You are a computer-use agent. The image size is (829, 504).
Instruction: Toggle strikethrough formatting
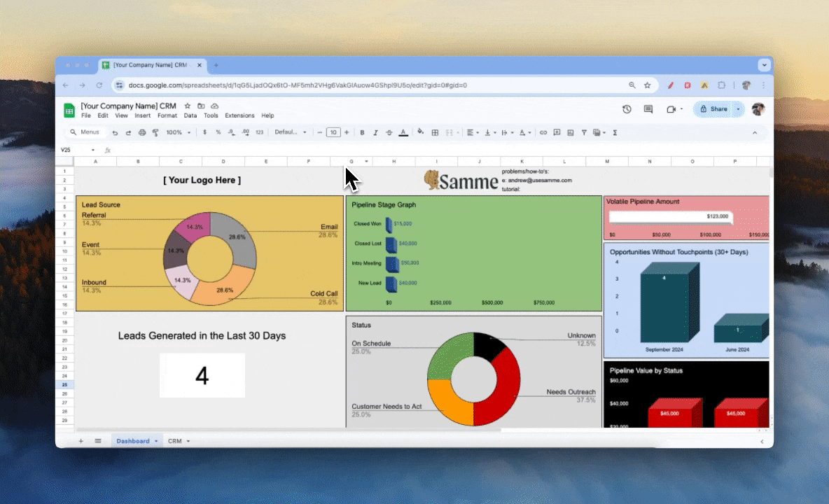389,132
